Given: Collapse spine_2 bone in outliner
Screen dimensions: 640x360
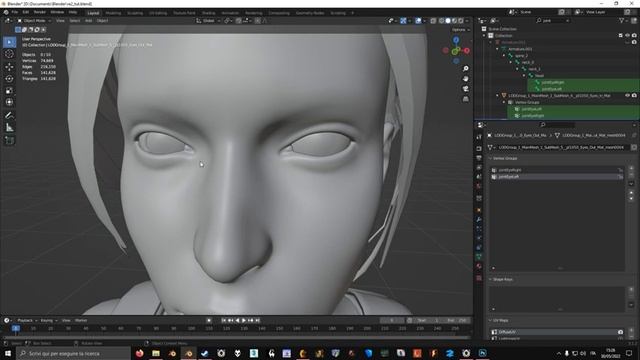Looking at the screenshot, I should tap(504, 56).
